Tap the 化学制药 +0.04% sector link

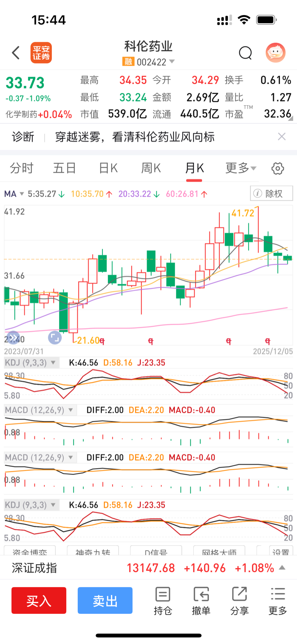point(39,114)
